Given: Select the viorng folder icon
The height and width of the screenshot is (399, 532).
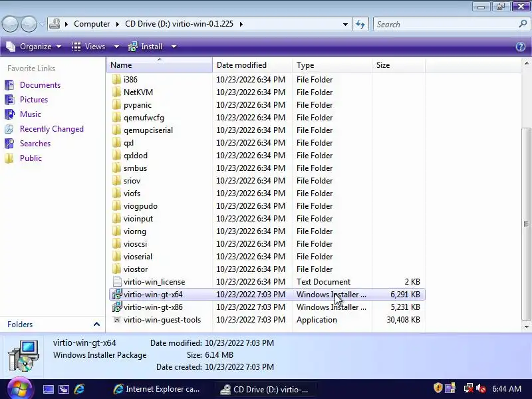Looking at the screenshot, I should [116, 231].
